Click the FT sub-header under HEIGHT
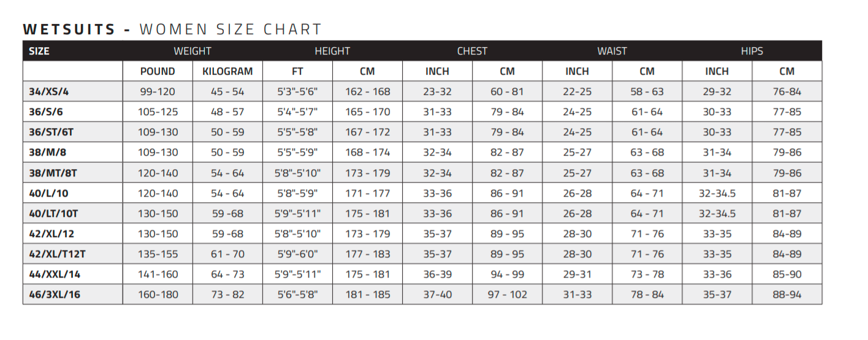 click(297, 72)
